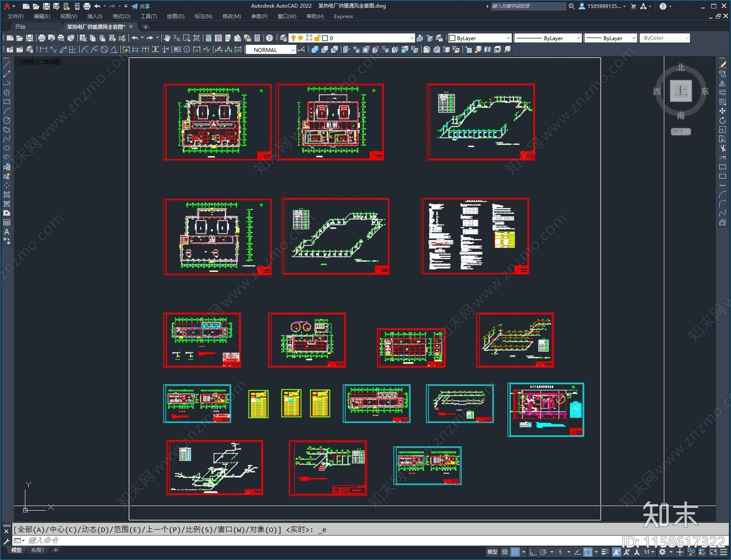Click the WCS button under ViewCube
This screenshot has height=560, width=731.
point(680,132)
